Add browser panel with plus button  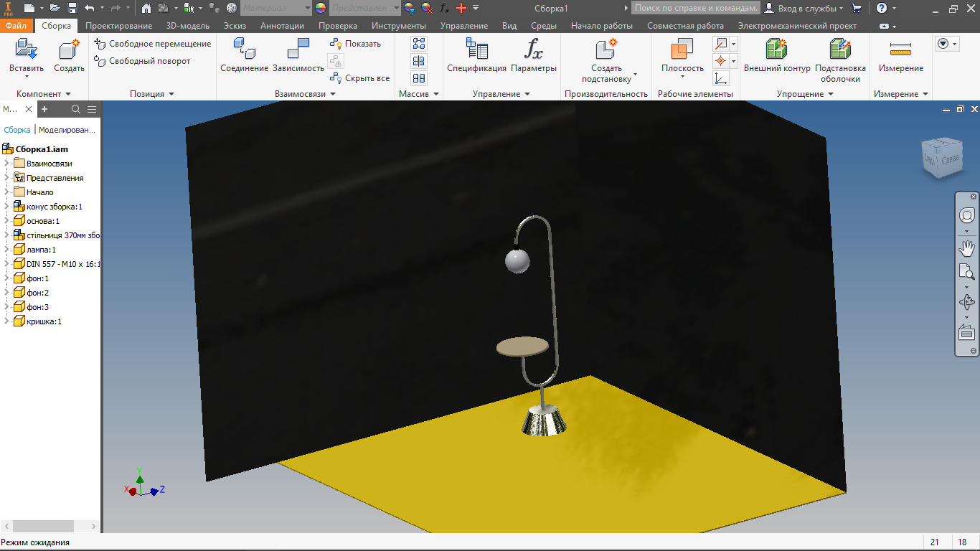pyautogui.click(x=44, y=109)
